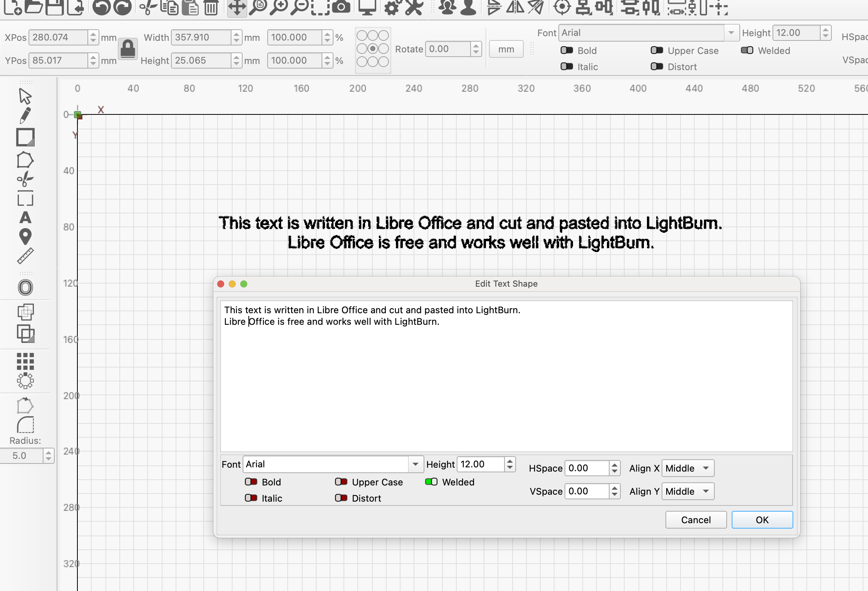Click the Zoom to page icon
Viewport: 868px width, 591px height.
tap(258, 7)
